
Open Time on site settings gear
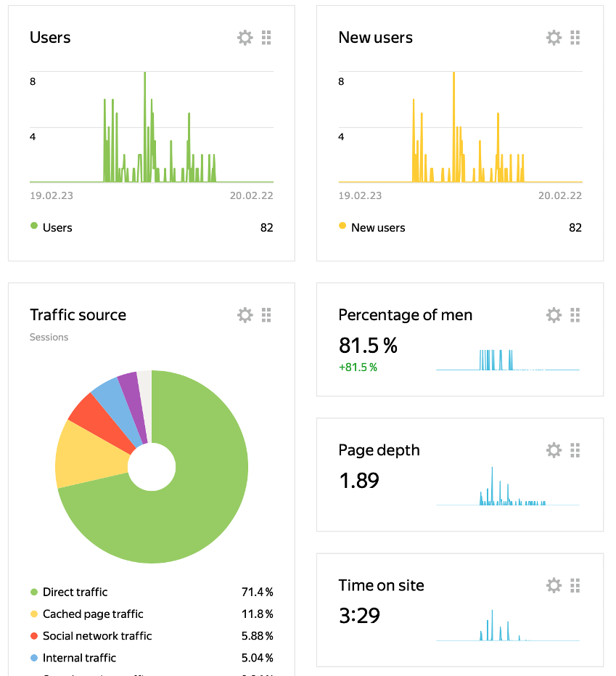coord(554,585)
